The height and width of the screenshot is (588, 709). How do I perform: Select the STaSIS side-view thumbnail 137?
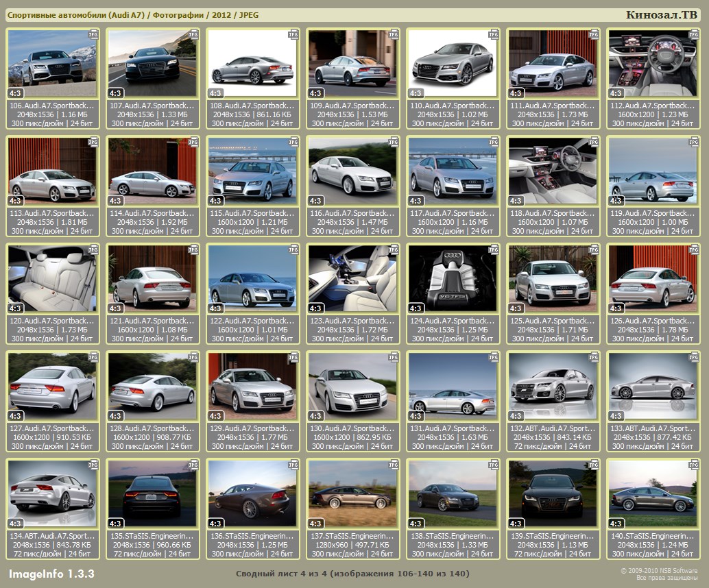coord(352,490)
